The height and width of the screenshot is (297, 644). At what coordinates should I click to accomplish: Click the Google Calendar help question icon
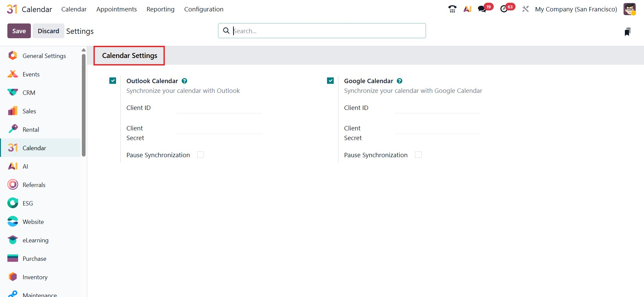pos(399,81)
